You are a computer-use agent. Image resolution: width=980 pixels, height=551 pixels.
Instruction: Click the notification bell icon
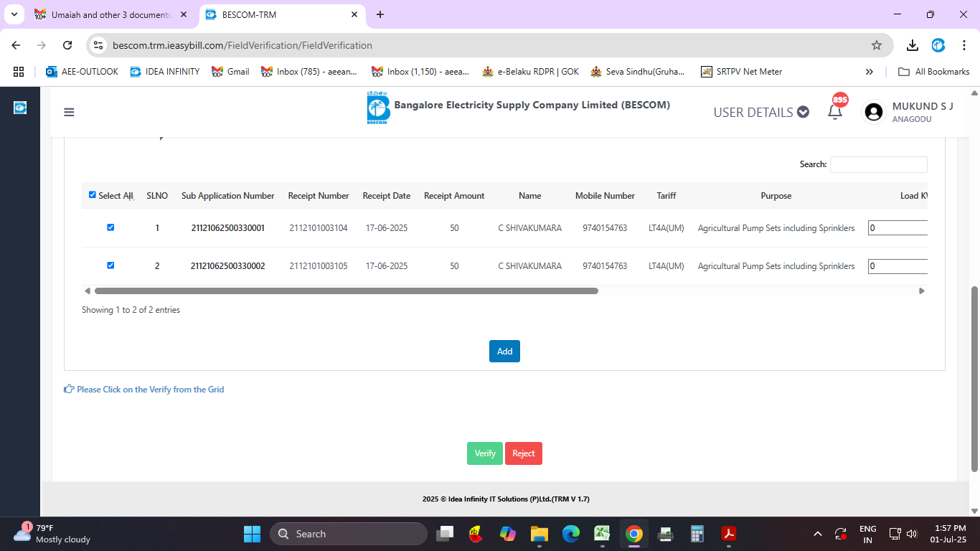835,112
